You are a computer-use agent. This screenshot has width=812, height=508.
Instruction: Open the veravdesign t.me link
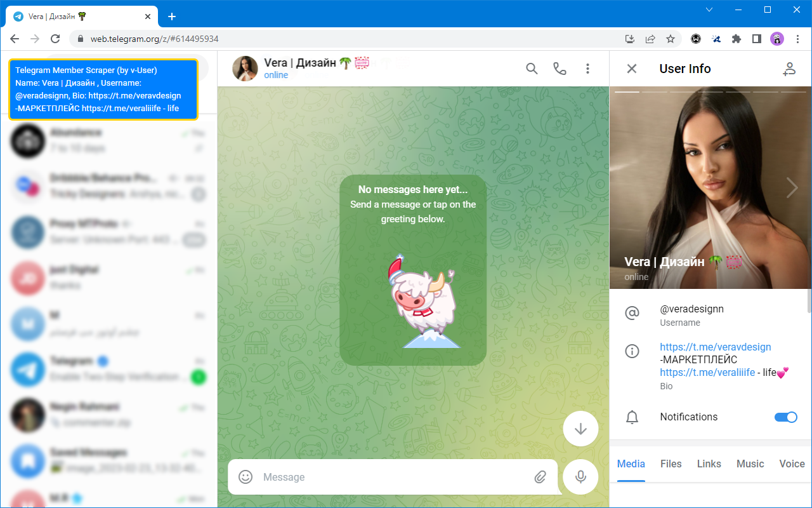point(716,347)
